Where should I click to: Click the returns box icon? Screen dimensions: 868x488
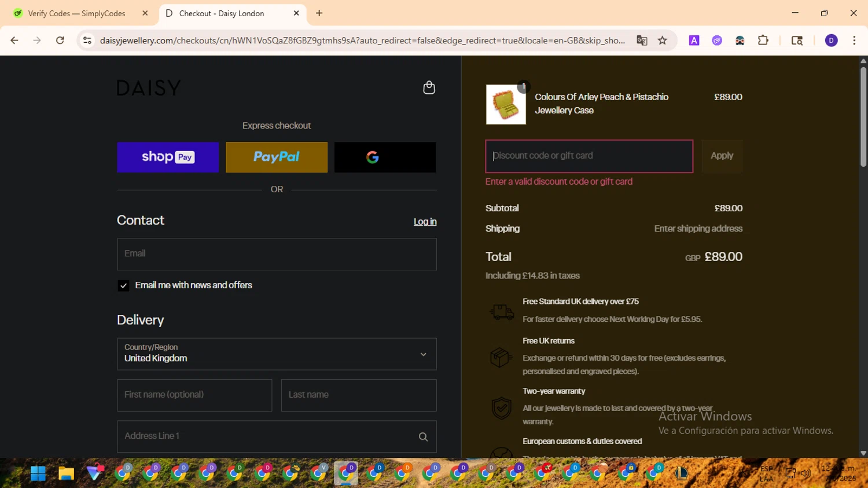(501, 357)
